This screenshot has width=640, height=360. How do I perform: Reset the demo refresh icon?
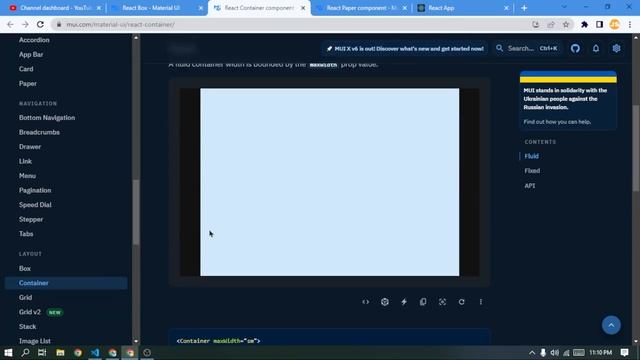461,302
